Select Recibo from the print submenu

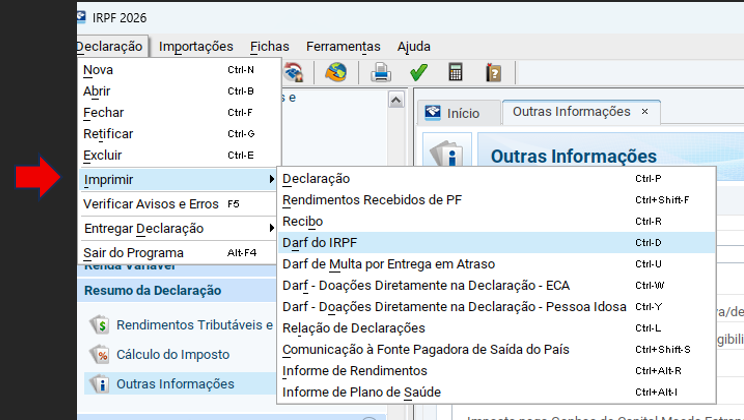coord(303,221)
